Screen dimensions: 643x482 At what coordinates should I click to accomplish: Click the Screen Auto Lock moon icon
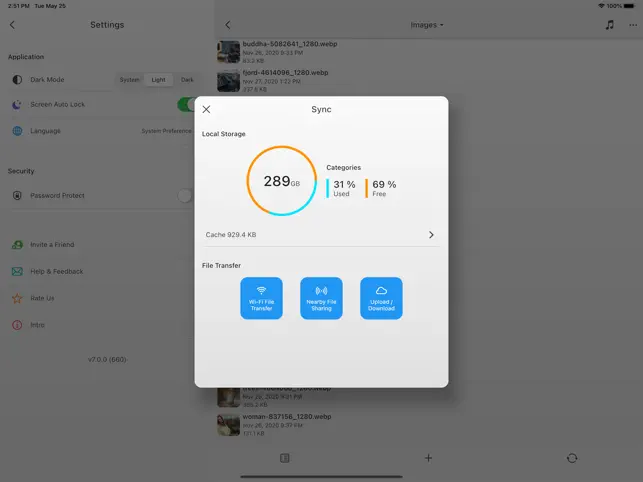pyautogui.click(x=17, y=105)
